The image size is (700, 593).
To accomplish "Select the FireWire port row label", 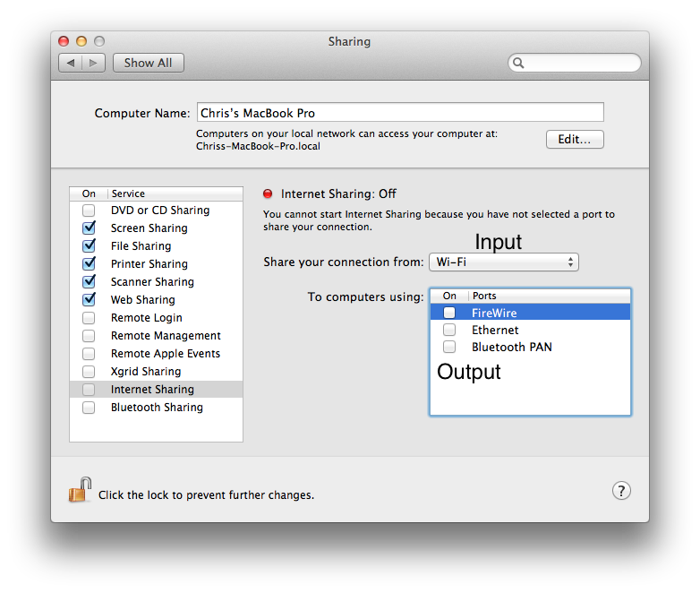I will click(x=494, y=313).
